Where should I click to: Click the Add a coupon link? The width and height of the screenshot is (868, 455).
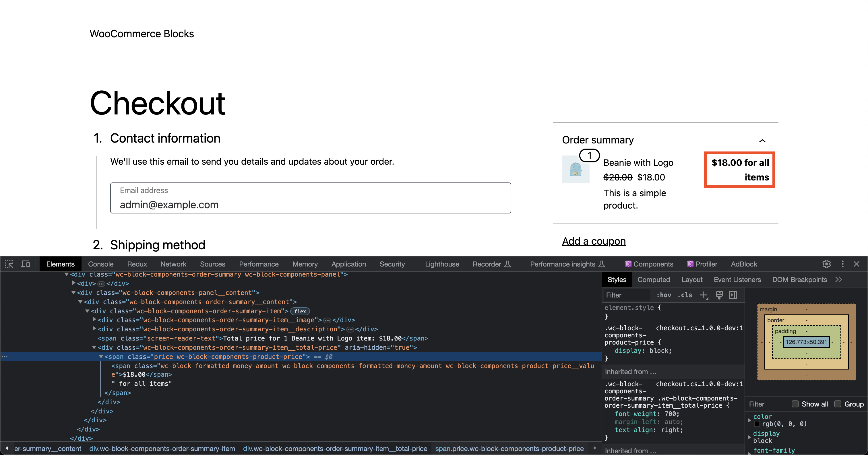click(594, 241)
